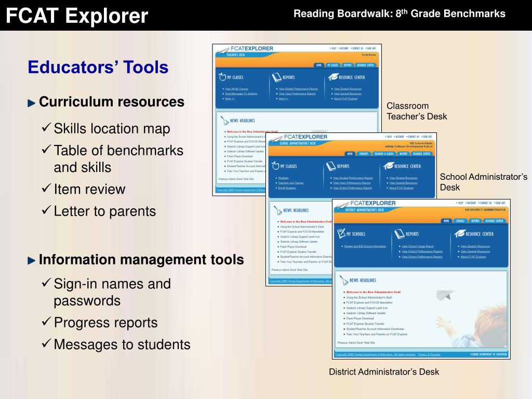Open the Schools tab on District Administrator's Desk
The image size is (532, 399).
[x=460, y=221]
